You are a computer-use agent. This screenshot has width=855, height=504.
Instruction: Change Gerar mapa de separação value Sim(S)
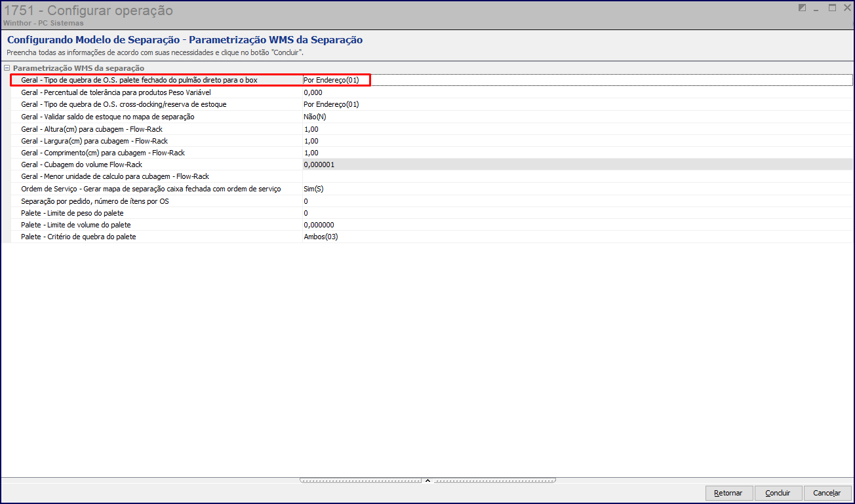578,189
